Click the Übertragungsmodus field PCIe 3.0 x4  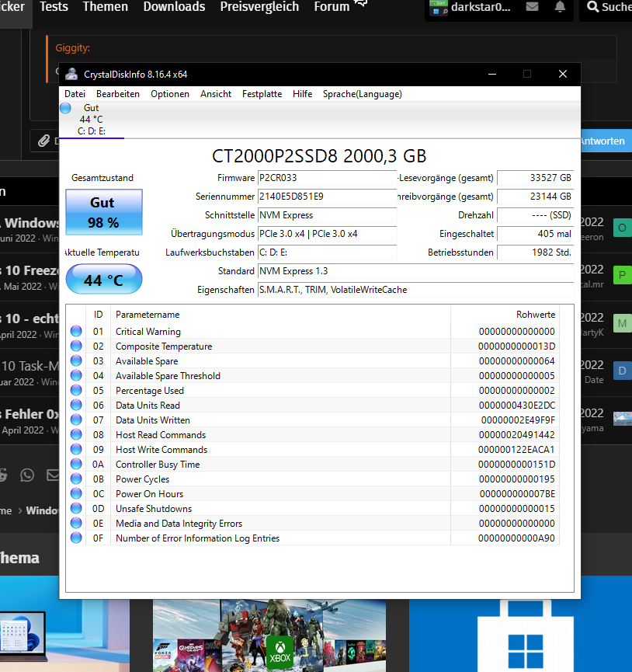point(327,234)
